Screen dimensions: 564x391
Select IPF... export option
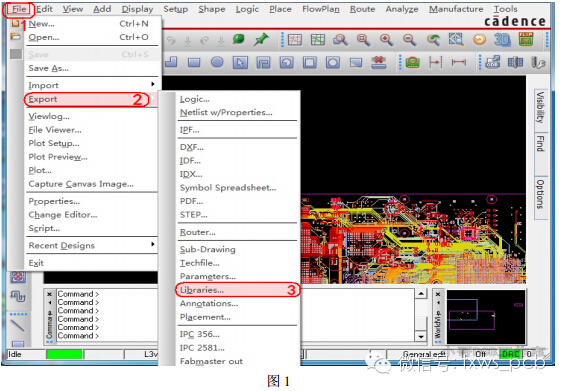pyautogui.click(x=237, y=130)
